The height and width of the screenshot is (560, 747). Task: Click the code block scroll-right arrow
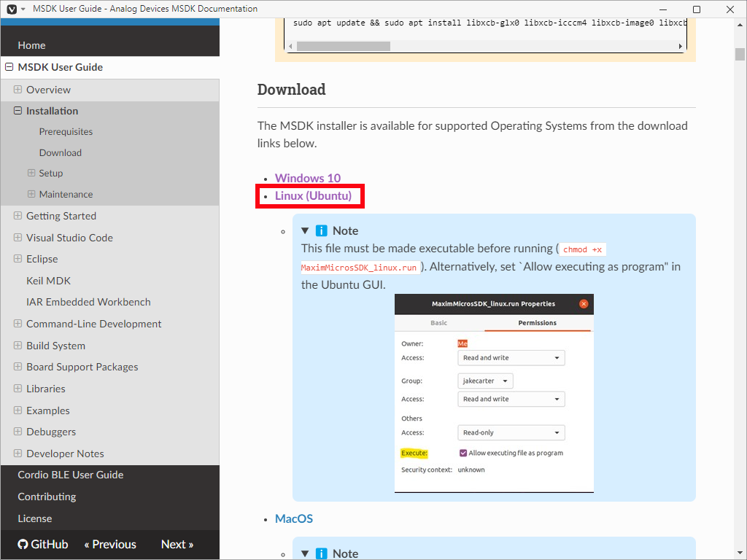tap(681, 46)
